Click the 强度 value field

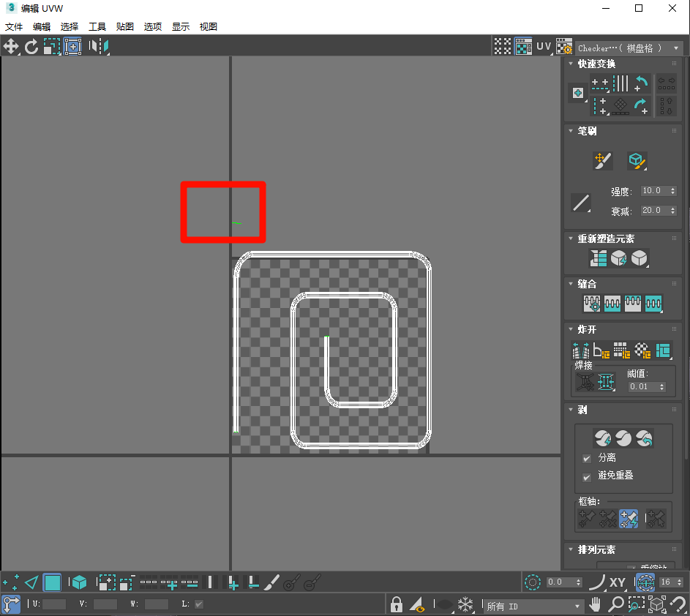click(654, 190)
